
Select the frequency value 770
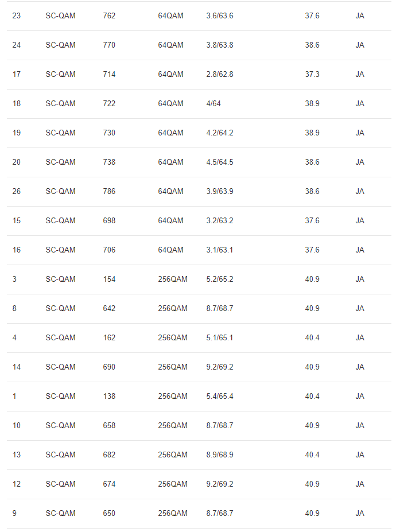pos(109,45)
